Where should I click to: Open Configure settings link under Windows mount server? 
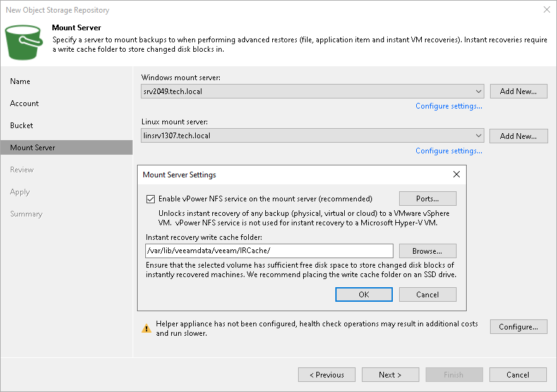(448, 106)
